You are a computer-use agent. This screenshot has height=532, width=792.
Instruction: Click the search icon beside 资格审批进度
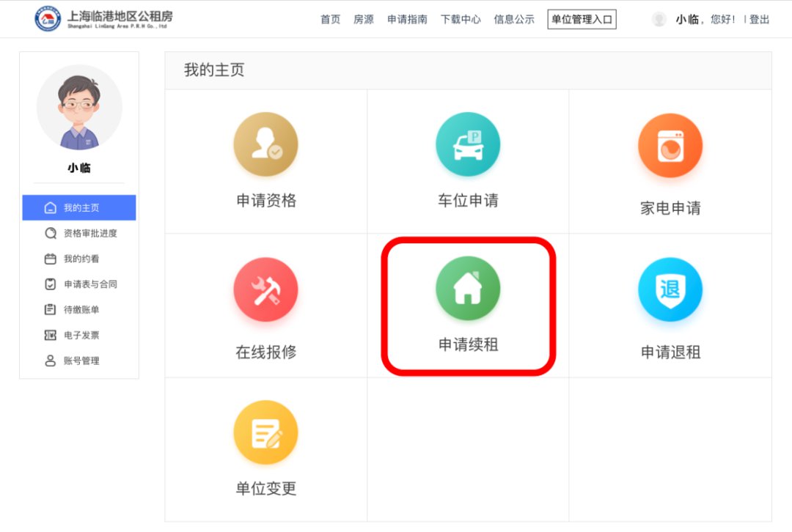[x=50, y=233]
